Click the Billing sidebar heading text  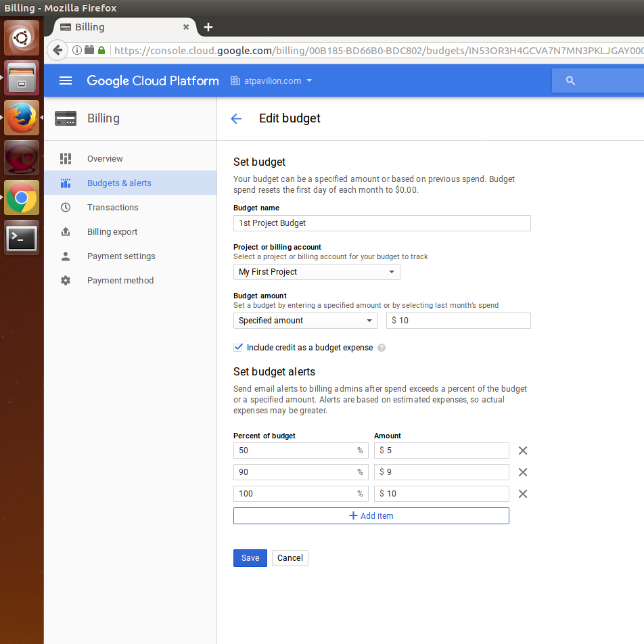pyautogui.click(x=103, y=118)
